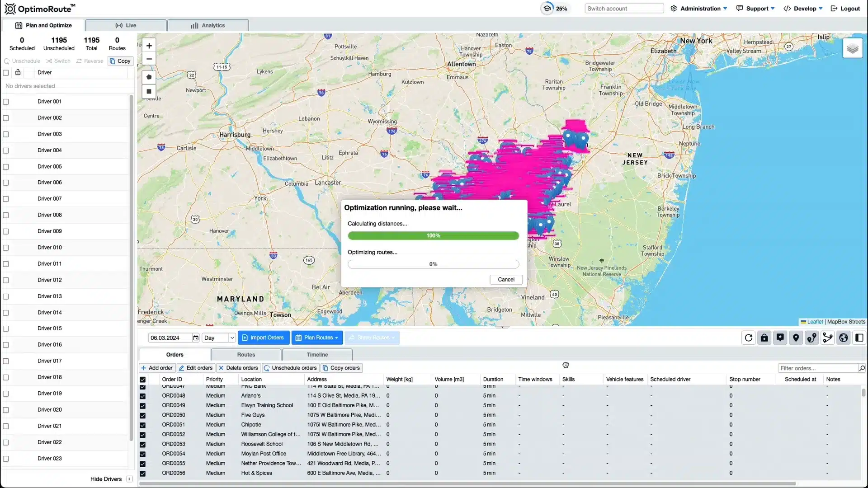Select the polygon drawing tool on the map
Image resolution: width=868 pixels, height=488 pixels.
point(149,77)
